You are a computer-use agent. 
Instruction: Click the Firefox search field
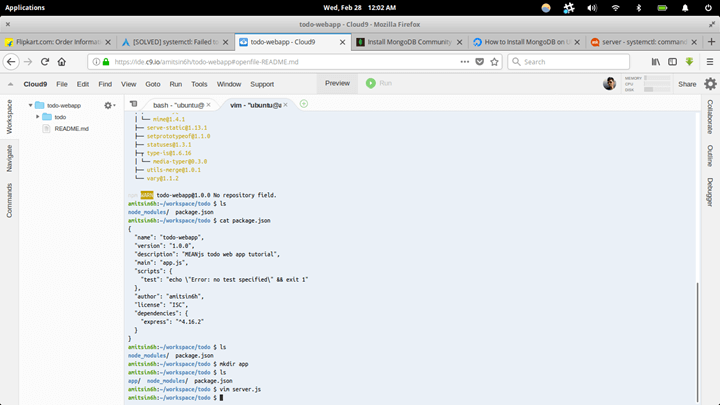(x=568, y=62)
